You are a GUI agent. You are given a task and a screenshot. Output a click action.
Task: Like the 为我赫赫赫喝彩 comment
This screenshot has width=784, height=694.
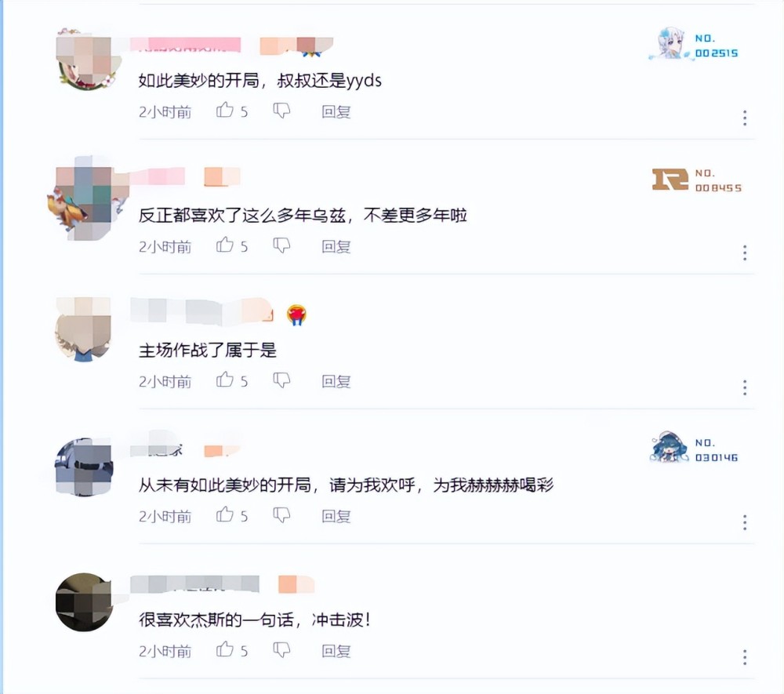click(225, 514)
